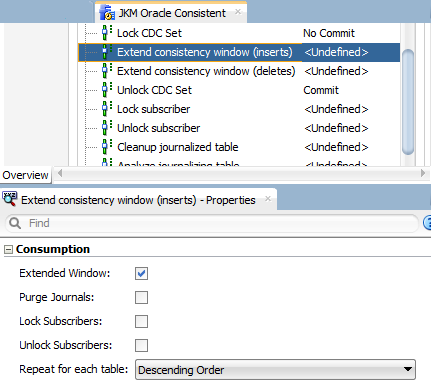Select the Unlock subscriber row
The height and width of the screenshot is (381, 431).
click(239, 128)
